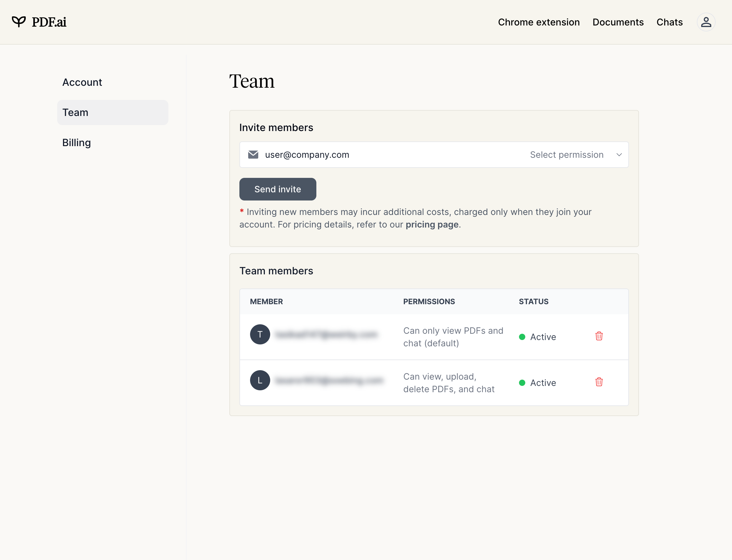The height and width of the screenshot is (560, 732).
Task: Go to Chrome extension page
Action: pos(539,22)
